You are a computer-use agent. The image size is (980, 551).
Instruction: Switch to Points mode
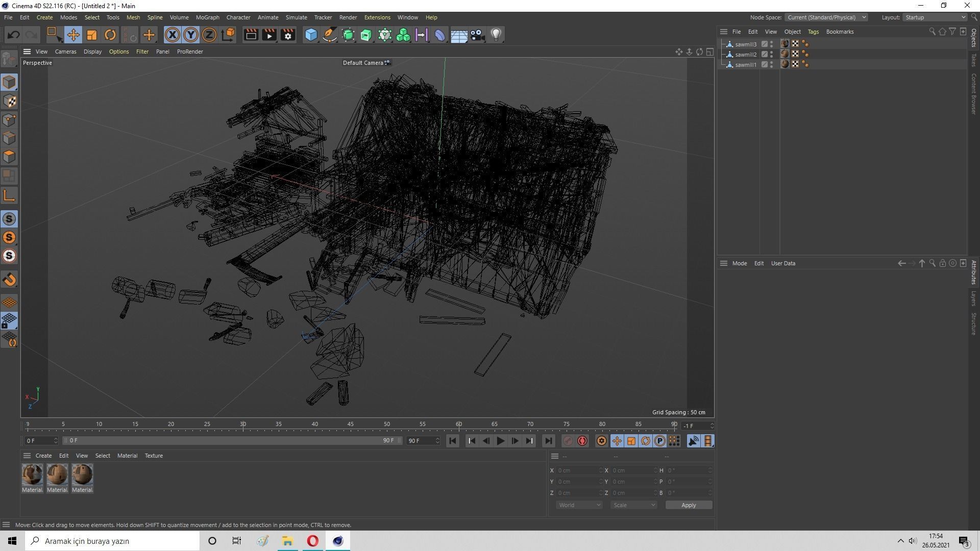pos(9,120)
